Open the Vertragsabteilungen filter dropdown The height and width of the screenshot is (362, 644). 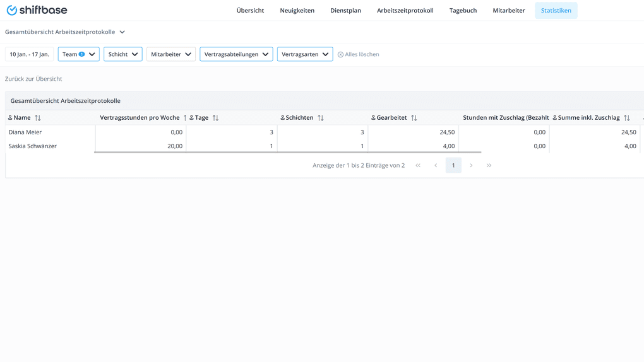click(x=236, y=54)
